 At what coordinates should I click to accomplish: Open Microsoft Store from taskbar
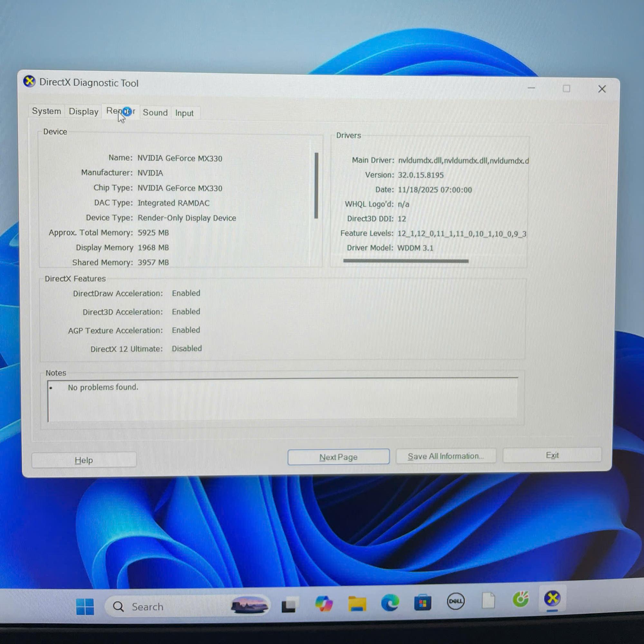[x=423, y=602]
